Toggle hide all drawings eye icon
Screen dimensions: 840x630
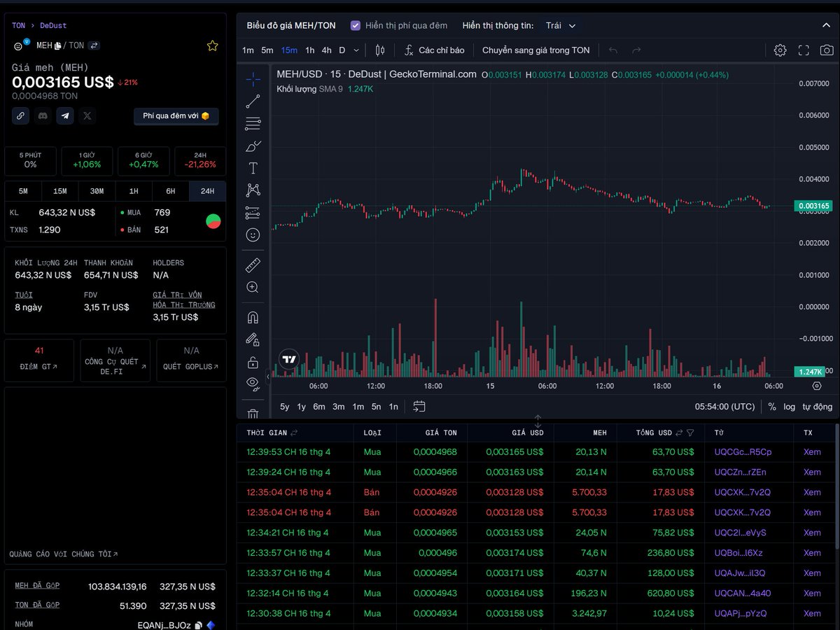(x=253, y=382)
